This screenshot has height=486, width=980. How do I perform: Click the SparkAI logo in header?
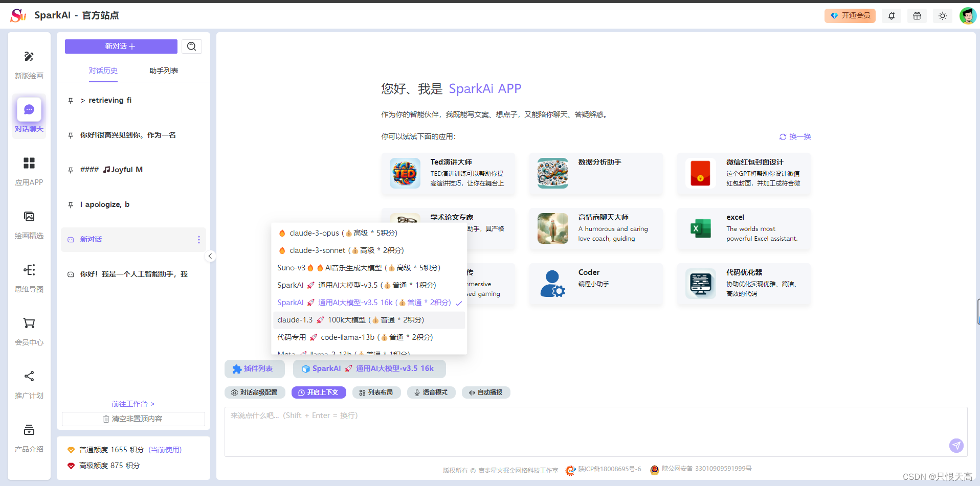point(18,15)
